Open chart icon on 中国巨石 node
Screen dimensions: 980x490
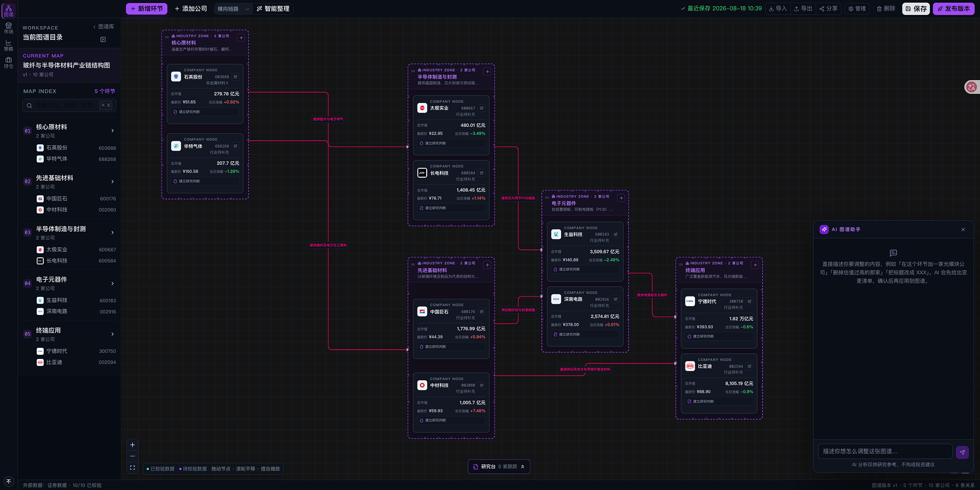point(481,311)
